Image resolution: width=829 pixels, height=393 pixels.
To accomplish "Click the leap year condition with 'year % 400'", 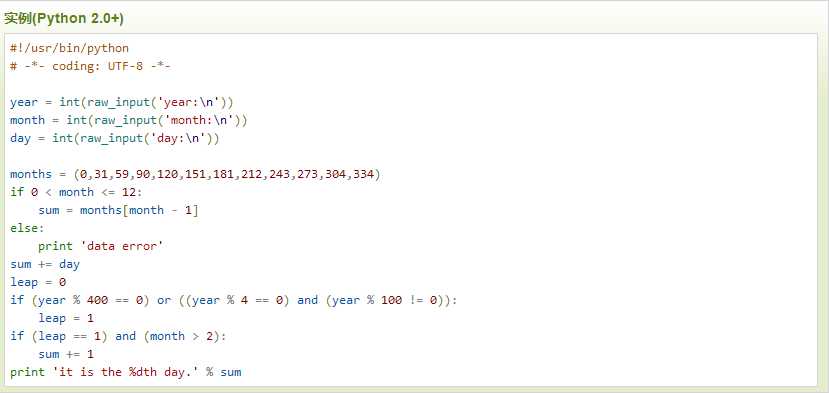I will tap(233, 300).
